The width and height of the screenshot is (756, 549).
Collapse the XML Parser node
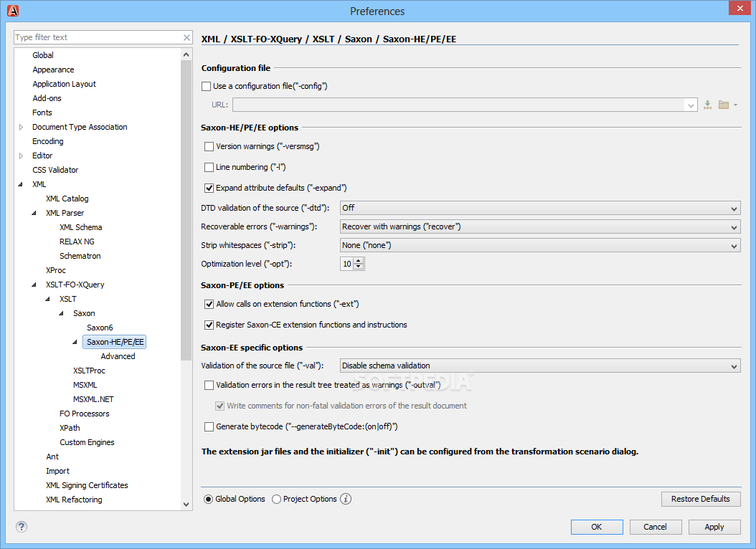point(34,213)
